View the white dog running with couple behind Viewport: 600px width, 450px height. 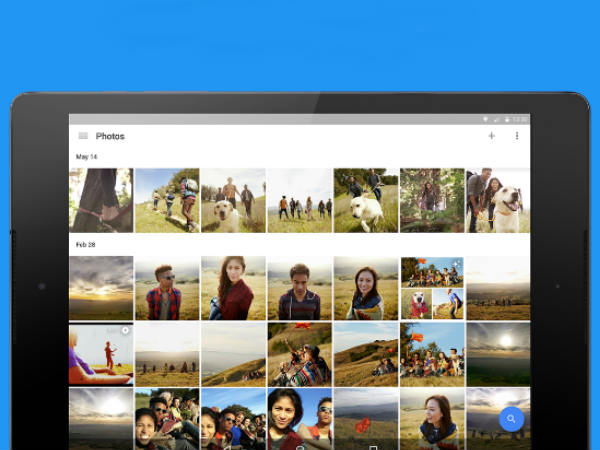tap(365, 200)
